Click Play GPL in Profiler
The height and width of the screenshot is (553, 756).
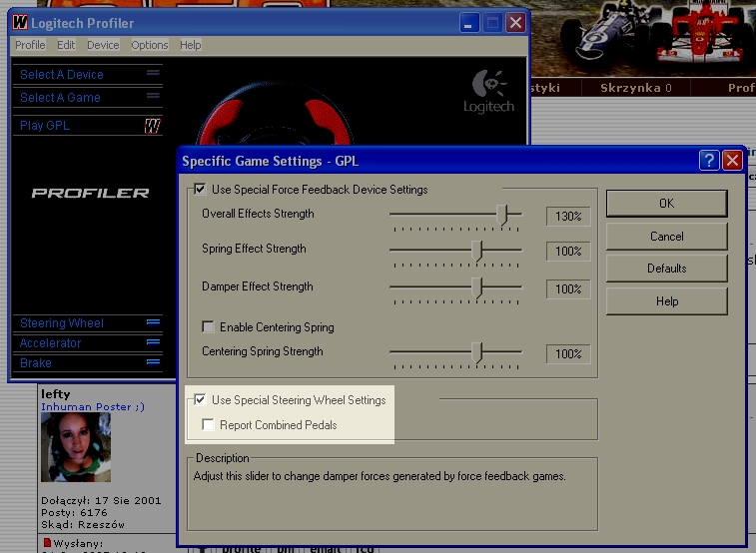pyautogui.click(x=87, y=126)
